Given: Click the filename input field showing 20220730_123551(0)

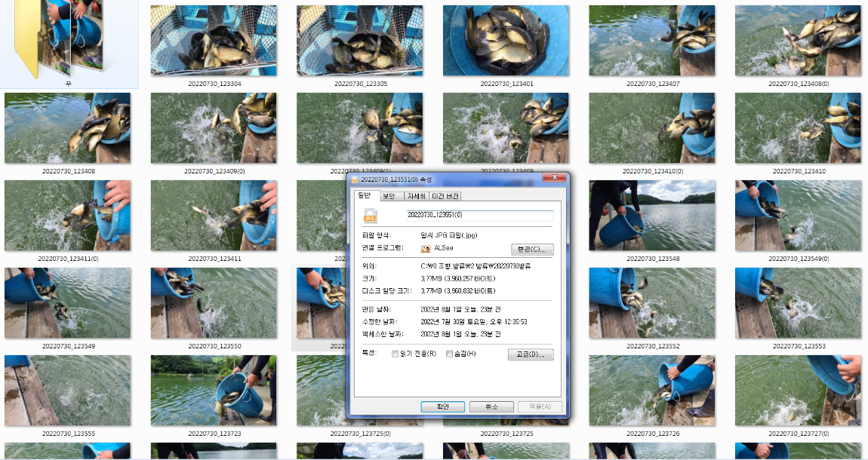Looking at the screenshot, I should [x=478, y=214].
